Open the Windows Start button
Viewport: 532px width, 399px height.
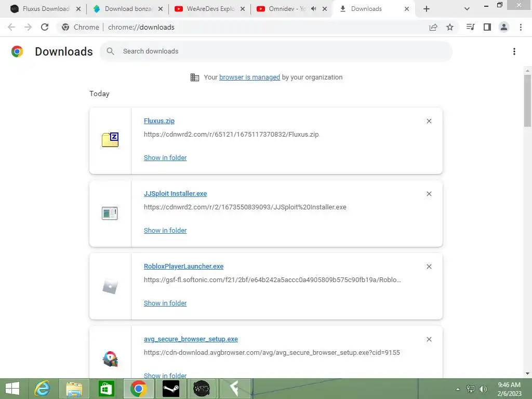tap(12, 389)
